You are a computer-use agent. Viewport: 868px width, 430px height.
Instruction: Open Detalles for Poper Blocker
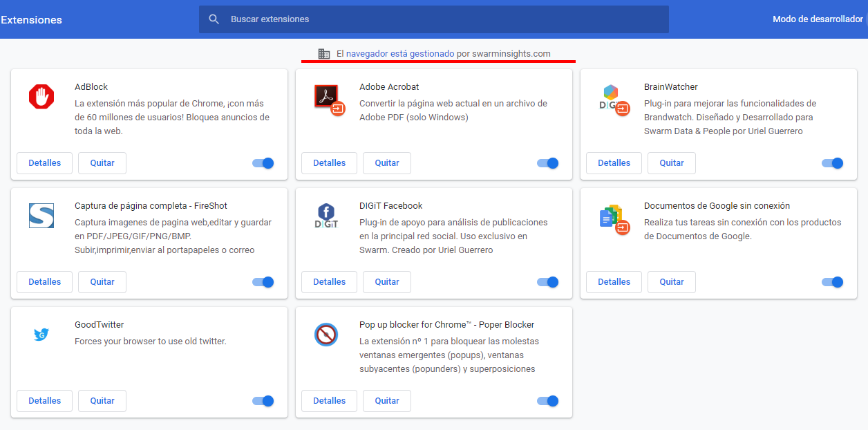(x=330, y=401)
